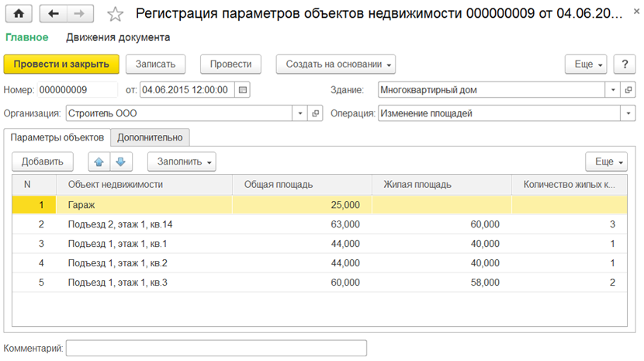Move selected row up with blue arrow
The image size is (644, 361).
click(99, 161)
